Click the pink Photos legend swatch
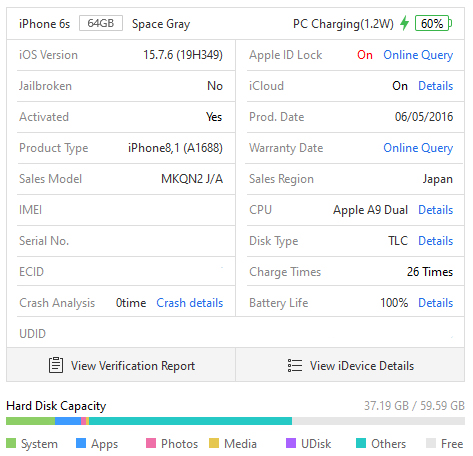 (x=151, y=443)
